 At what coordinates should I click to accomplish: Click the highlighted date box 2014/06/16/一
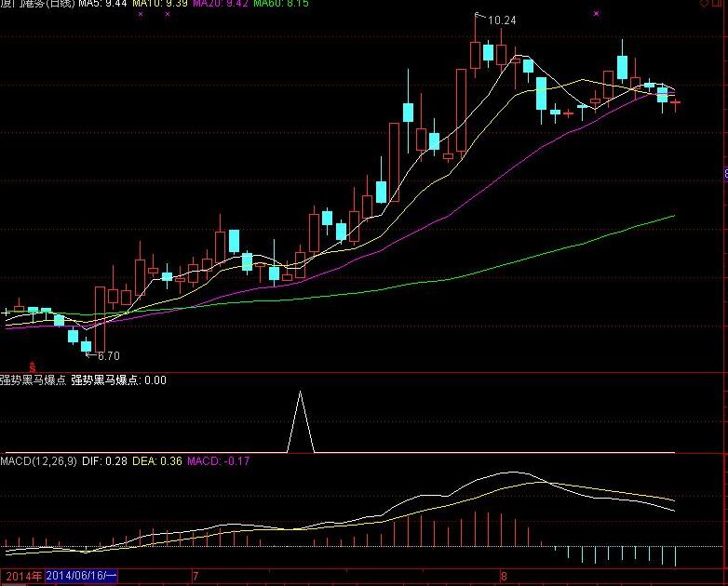pyautogui.click(x=82, y=577)
